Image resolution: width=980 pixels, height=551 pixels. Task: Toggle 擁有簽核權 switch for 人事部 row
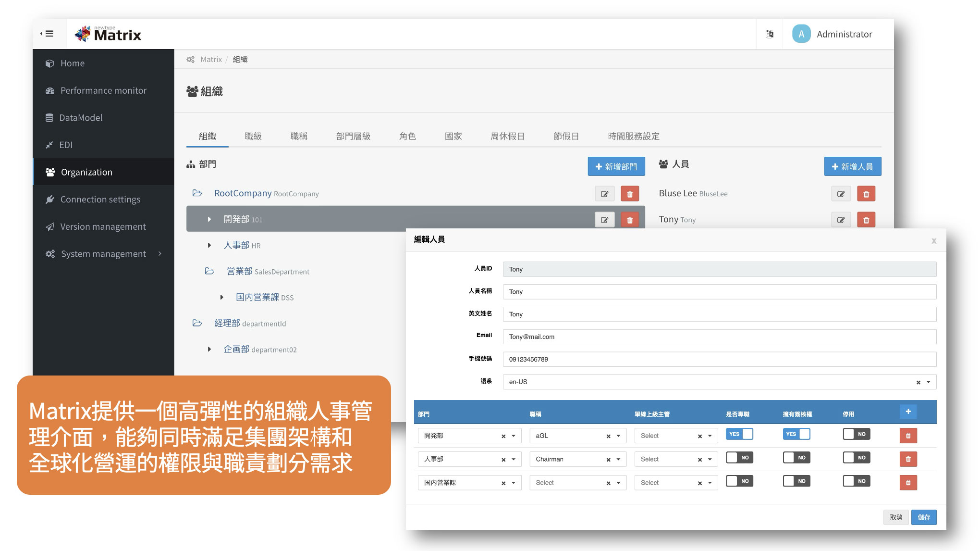tap(796, 458)
